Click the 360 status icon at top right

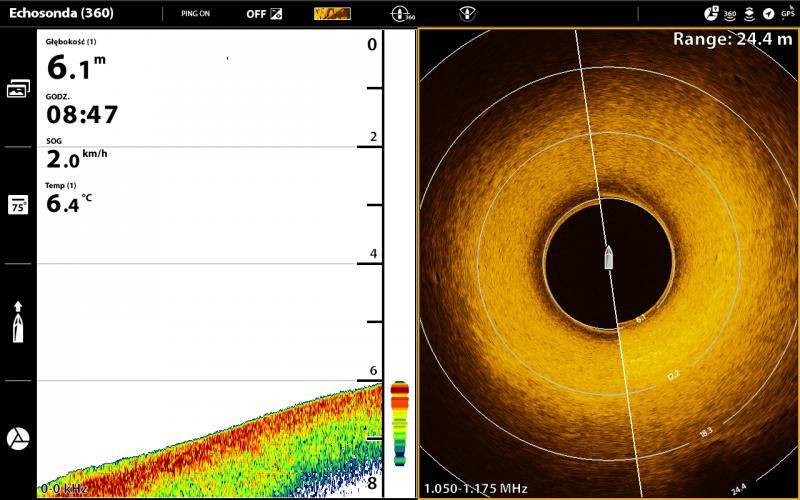click(730, 14)
